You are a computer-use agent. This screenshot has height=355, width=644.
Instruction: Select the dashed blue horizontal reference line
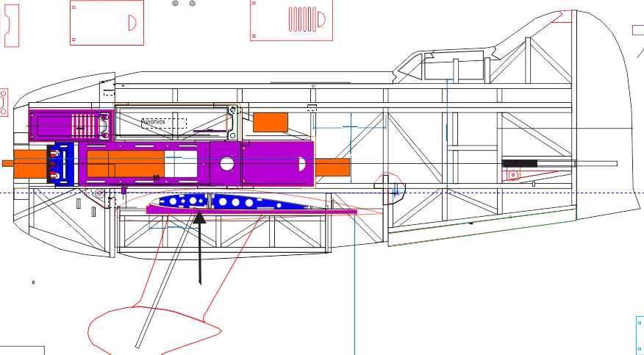322,193
